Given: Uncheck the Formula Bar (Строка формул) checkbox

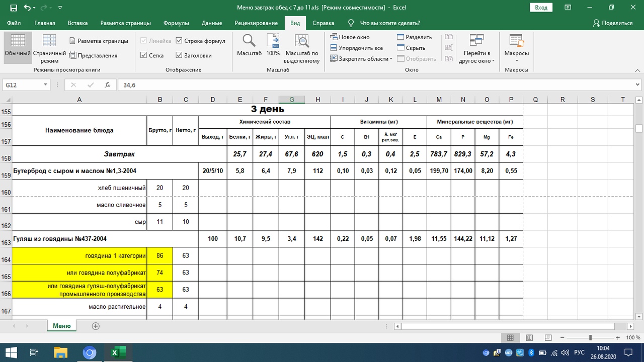Looking at the screenshot, I should pyautogui.click(x=179, y=41).
